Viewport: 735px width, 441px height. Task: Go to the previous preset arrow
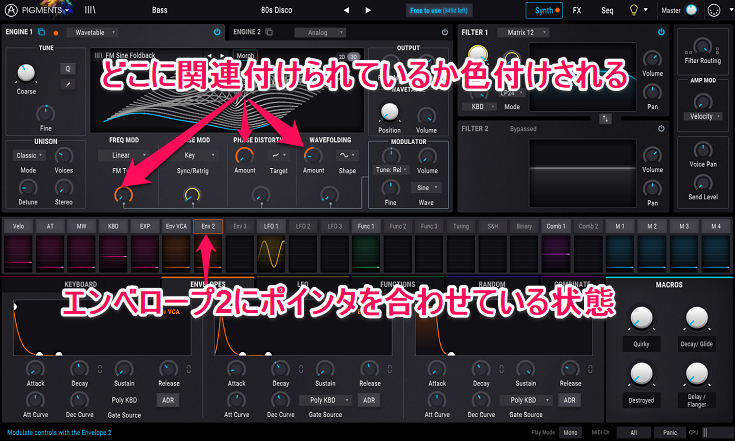(346, 10)
